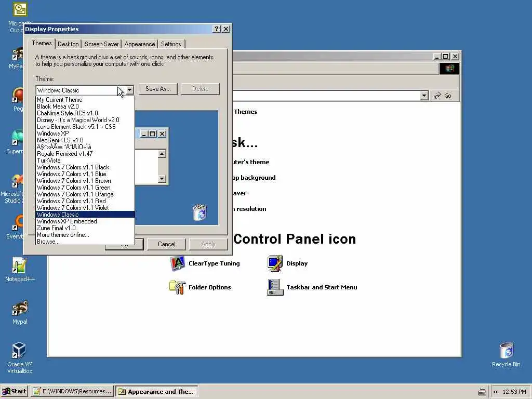The width and height of the screenshot is (532, 399).
Task: Click the keyboard icon in the system tray
Action: pyautogui.click(x=482, y=392)
